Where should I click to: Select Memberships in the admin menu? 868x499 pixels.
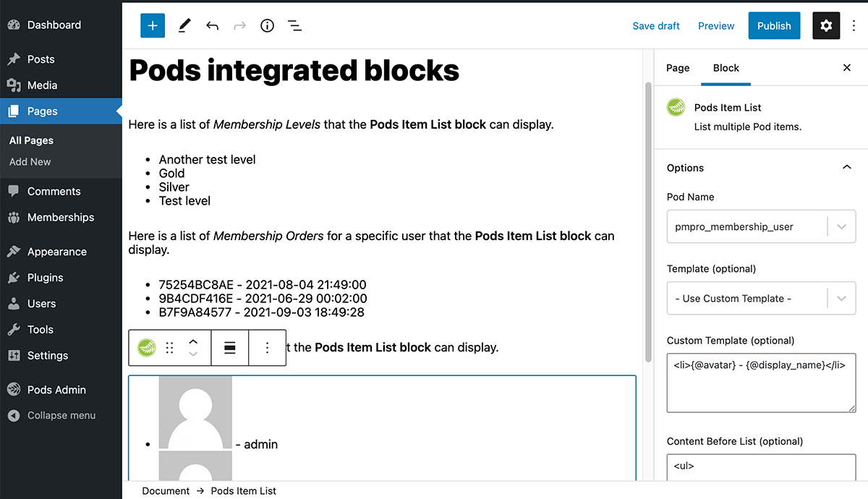(x=60, y=217)
